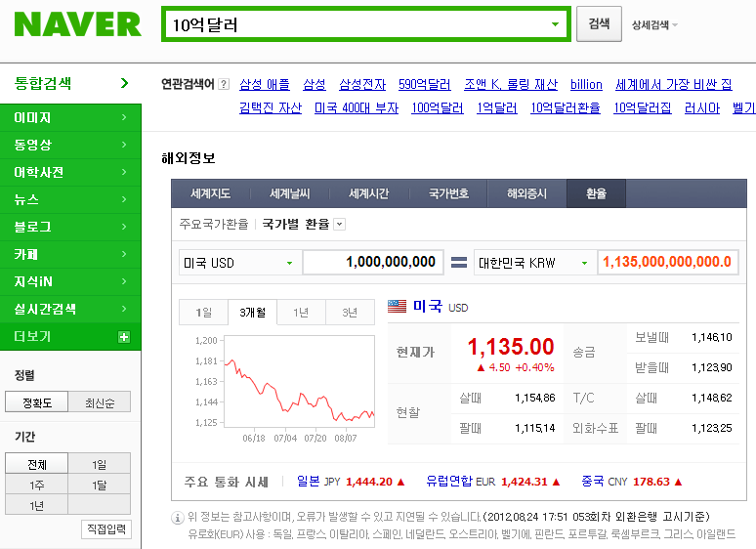The height and width of the screenshot is (549, 756).
Task: Click the info icon before the disclaimer text
Action: pos(178,517)
